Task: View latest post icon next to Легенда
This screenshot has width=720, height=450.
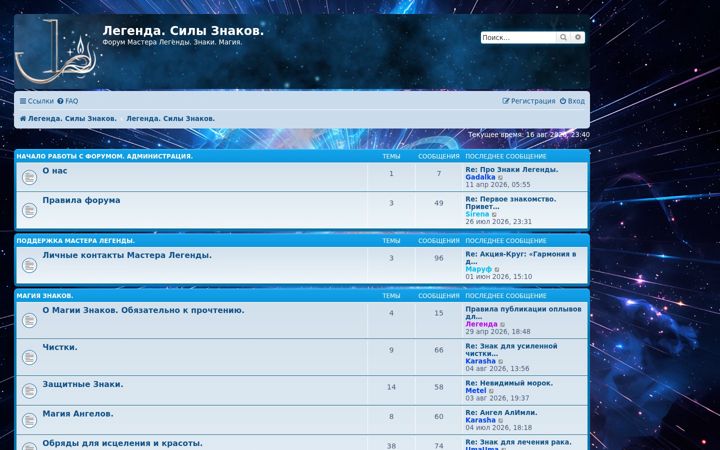Action: tap(502, 325)
